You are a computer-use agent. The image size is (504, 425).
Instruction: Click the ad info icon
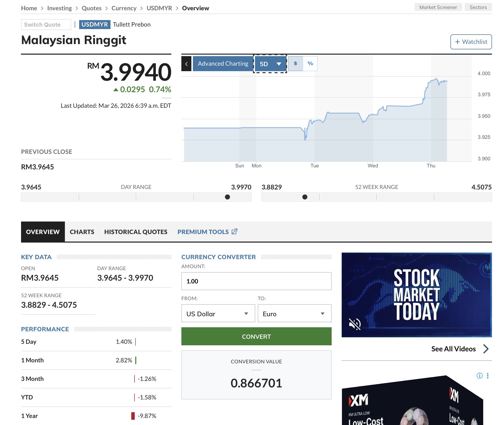click(x=479, y=375)
